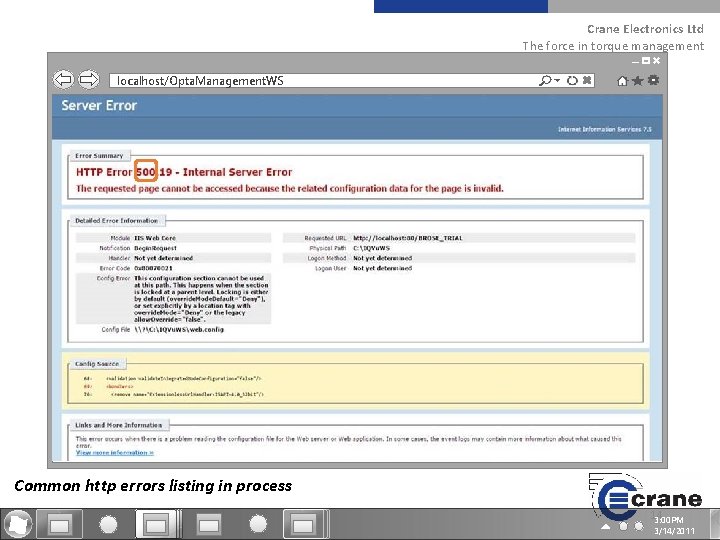Click the 'Internet Information Services 7.5' text
The height and width of the screenshot is (540, 720).
[x=605, y=129]
